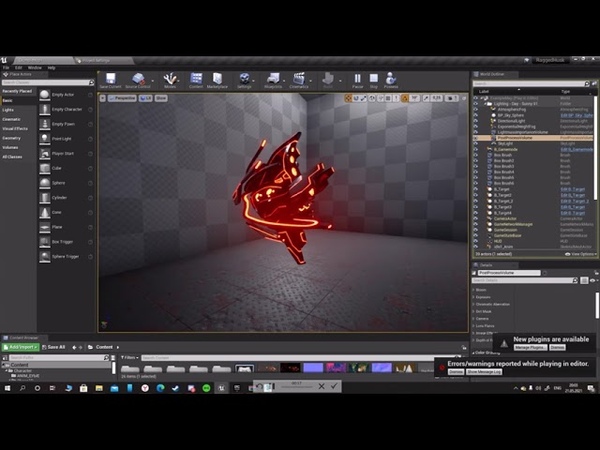This screenshot has height=450, width=600.
Task: Click the Show Message Log button
Action: pos(484,372)
